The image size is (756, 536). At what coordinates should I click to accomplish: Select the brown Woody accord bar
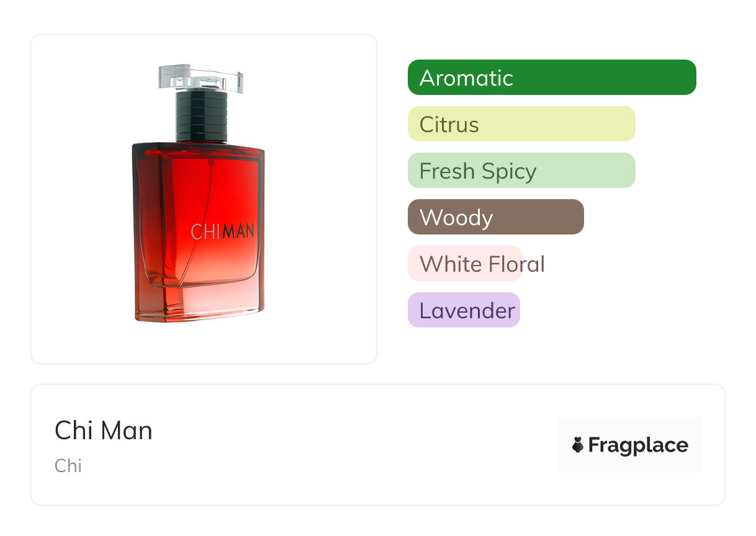coord(496,217)
